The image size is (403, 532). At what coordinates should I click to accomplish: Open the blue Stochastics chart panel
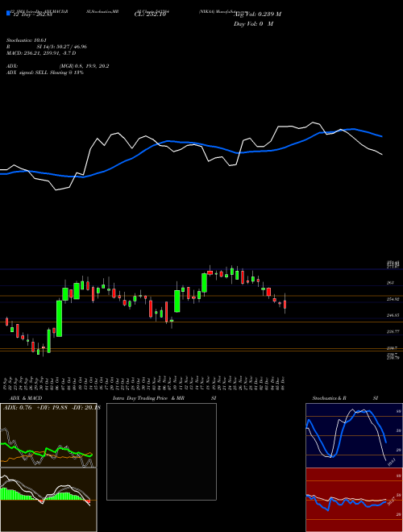click(354, 435)
